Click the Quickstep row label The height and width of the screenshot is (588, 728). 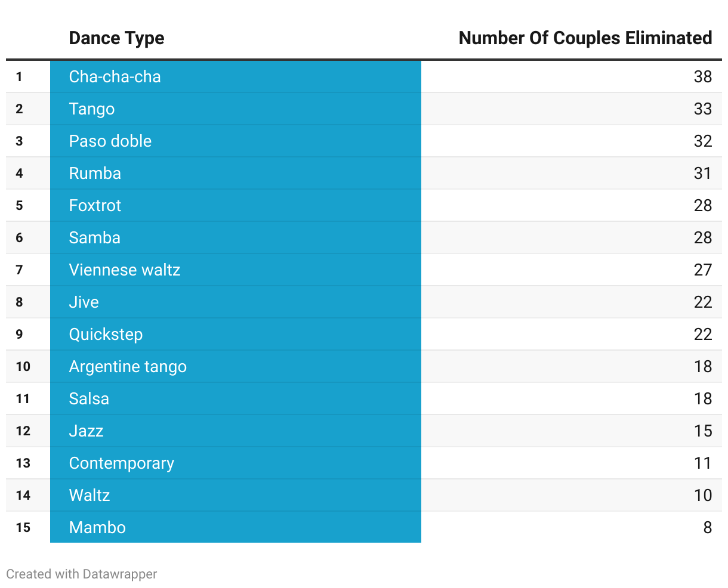coord(106,335)
